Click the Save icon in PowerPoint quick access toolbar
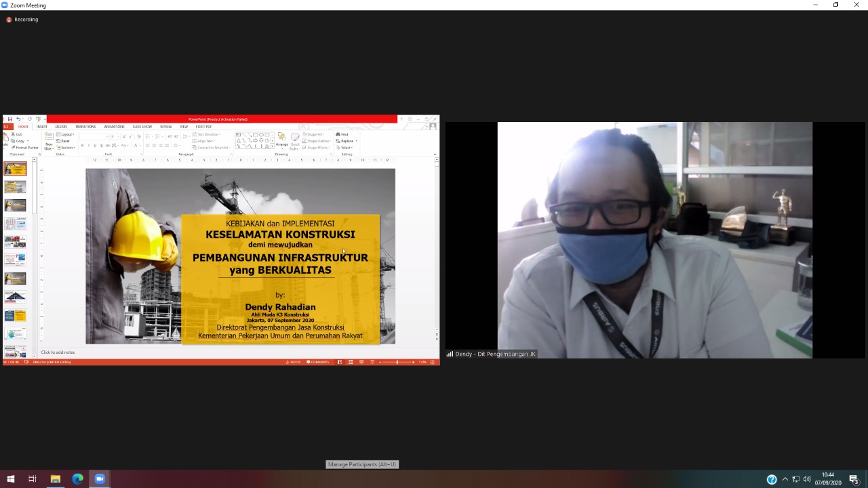The width and height of the screenshot is (868, 488). [x=10, y=119]
